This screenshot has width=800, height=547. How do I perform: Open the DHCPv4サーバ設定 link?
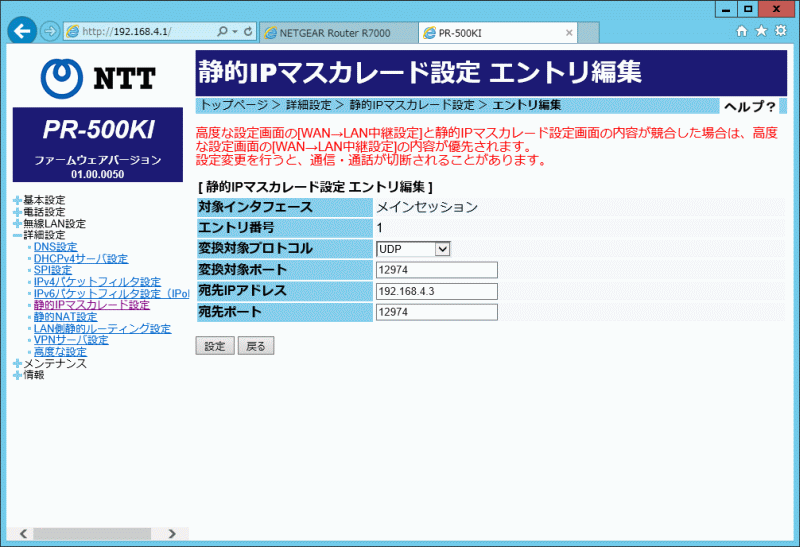[x=80, y=258]
